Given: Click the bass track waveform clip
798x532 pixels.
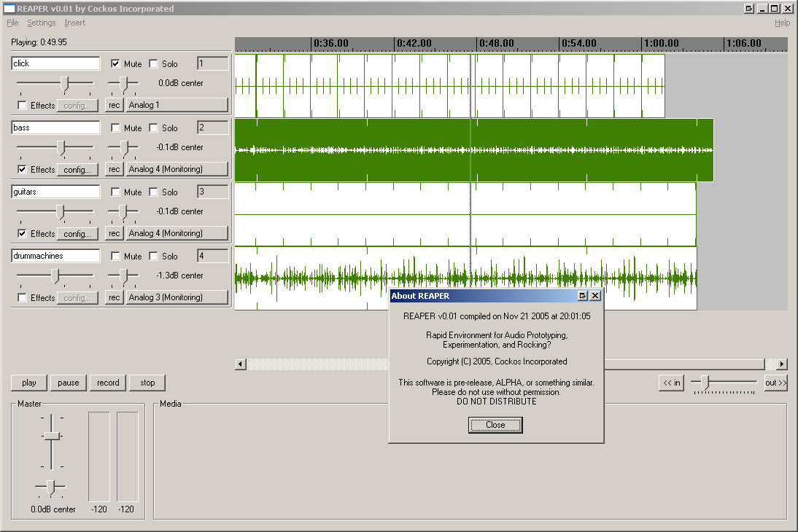Looking at the screenshot, I should coord(474,150).
